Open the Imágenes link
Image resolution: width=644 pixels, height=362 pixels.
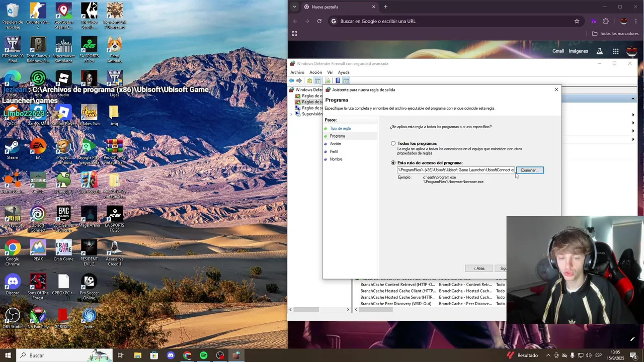click(x=578, y=51)
